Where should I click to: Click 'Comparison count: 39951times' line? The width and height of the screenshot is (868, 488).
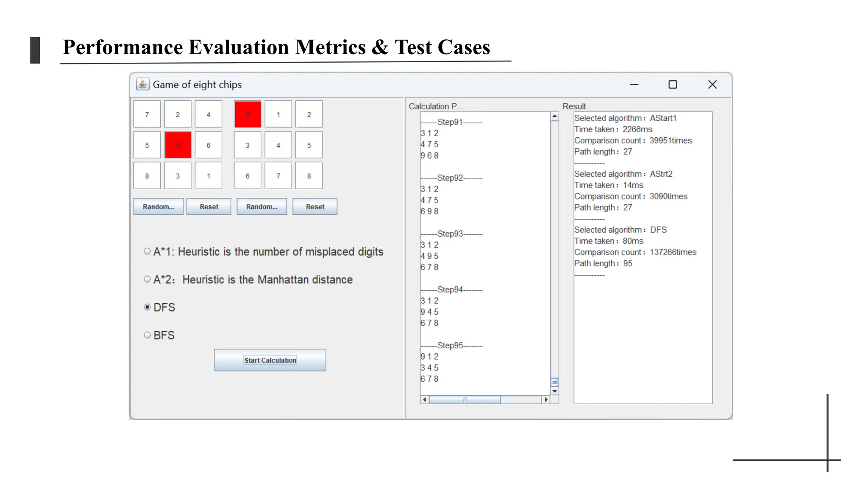coord(633,140)
